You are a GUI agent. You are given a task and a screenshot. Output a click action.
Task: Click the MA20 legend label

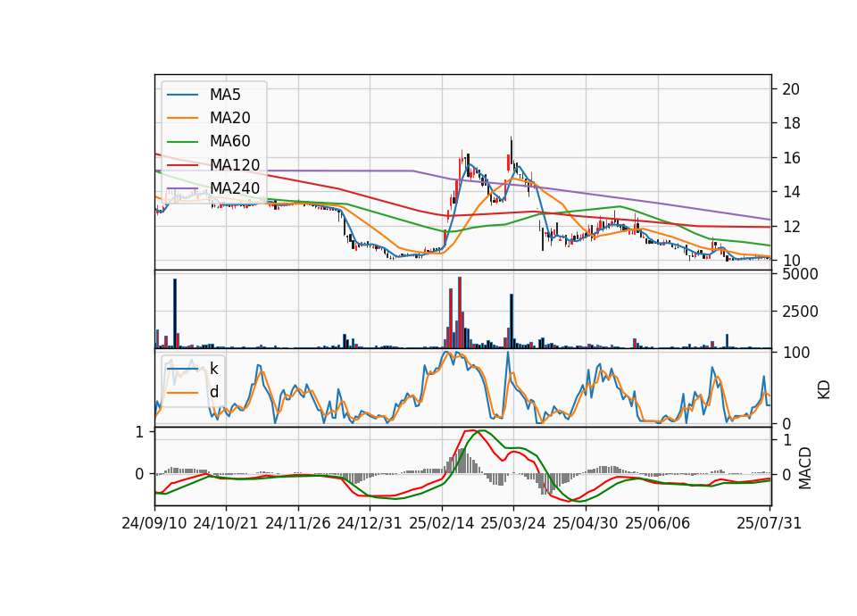click(229, 118)
